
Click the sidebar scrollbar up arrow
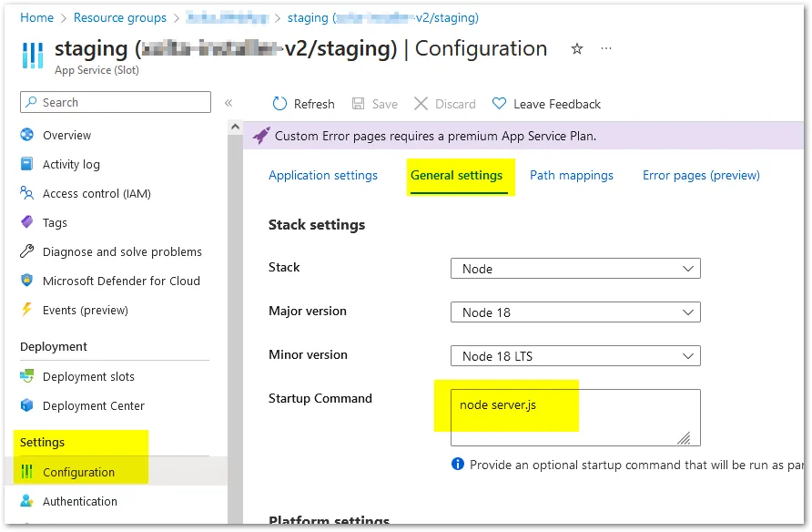(x=235, y=127)
